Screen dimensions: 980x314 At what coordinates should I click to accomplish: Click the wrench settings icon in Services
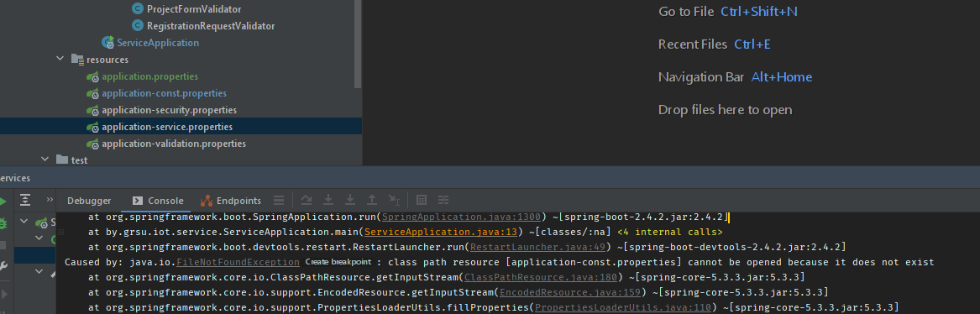[x=3, y=266]
